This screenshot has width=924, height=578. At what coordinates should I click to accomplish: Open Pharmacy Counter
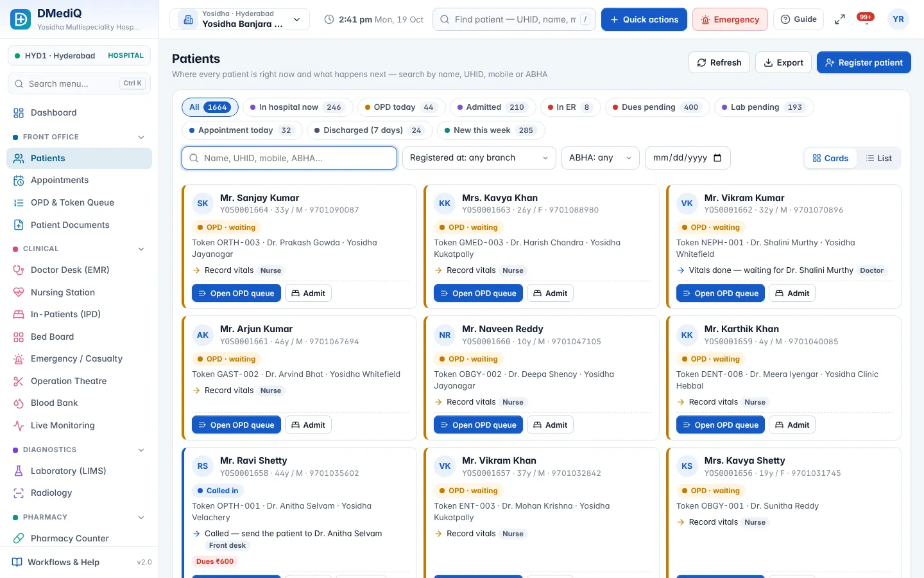(x=79, y=538)
